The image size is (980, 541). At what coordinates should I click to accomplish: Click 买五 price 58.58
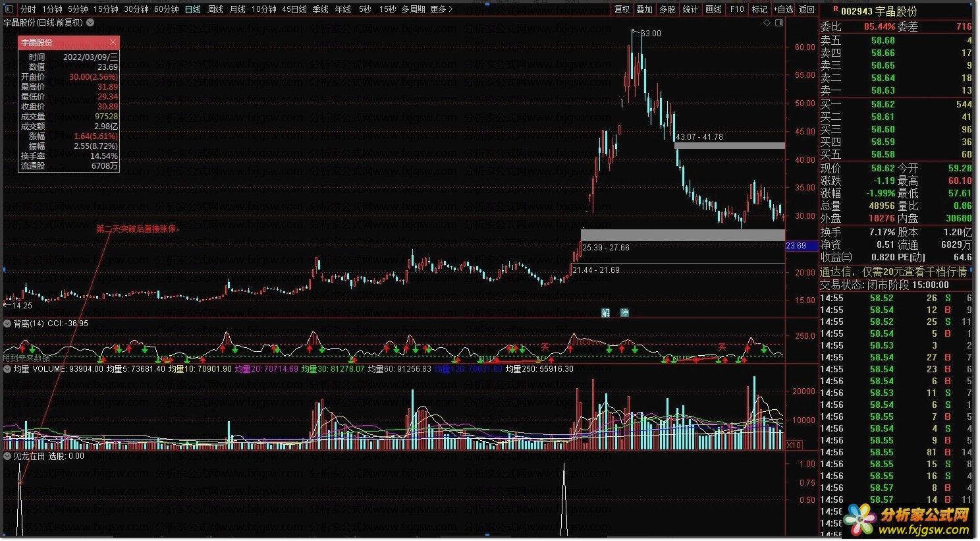click(x=883, y=154)
